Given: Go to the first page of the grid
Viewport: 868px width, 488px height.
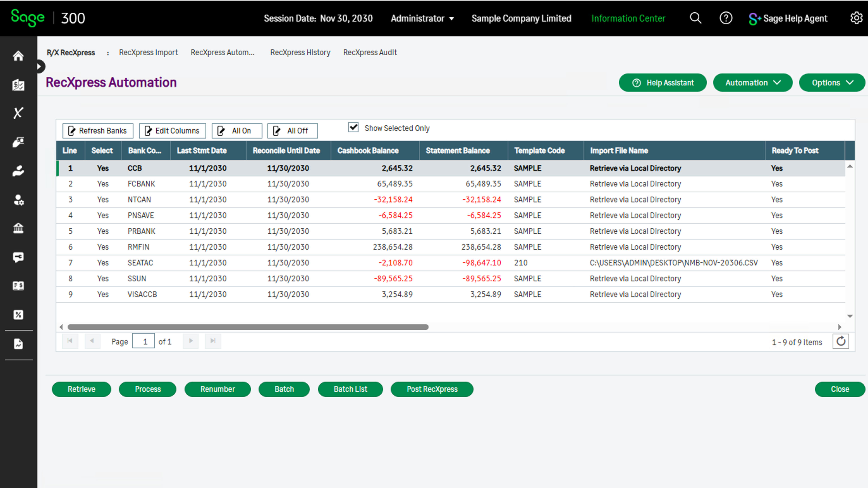Looking at the screenshot, I should 70,341.
